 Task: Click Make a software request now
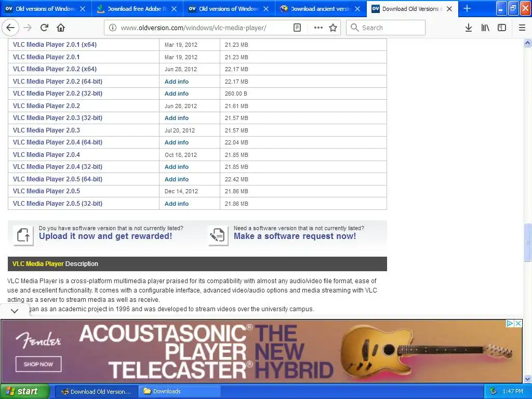click(295, 236)
